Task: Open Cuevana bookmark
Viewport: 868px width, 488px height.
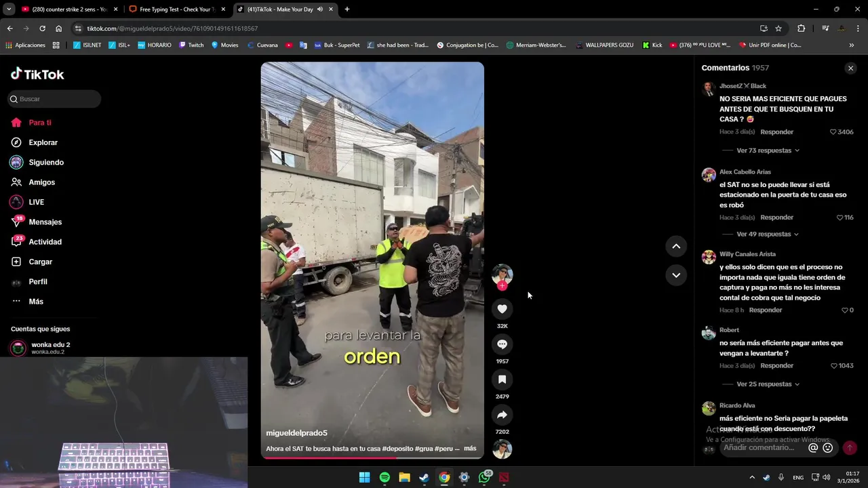Action: (262, 45)
